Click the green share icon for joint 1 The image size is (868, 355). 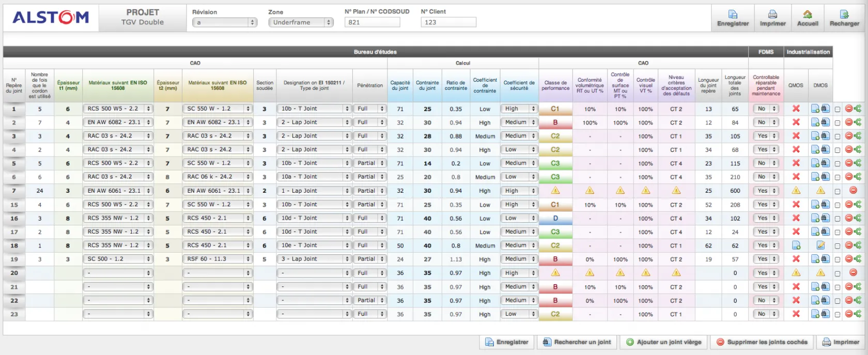tap(858, 109)
